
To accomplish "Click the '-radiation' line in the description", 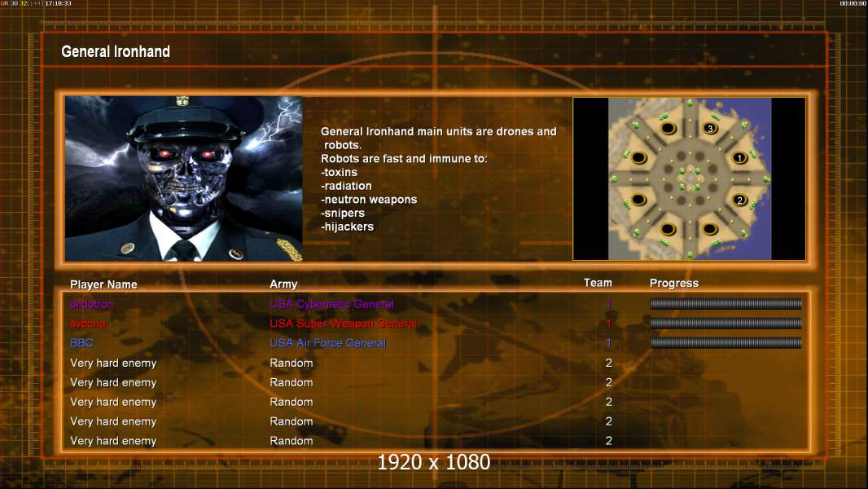I will click(x=346, y=186).
